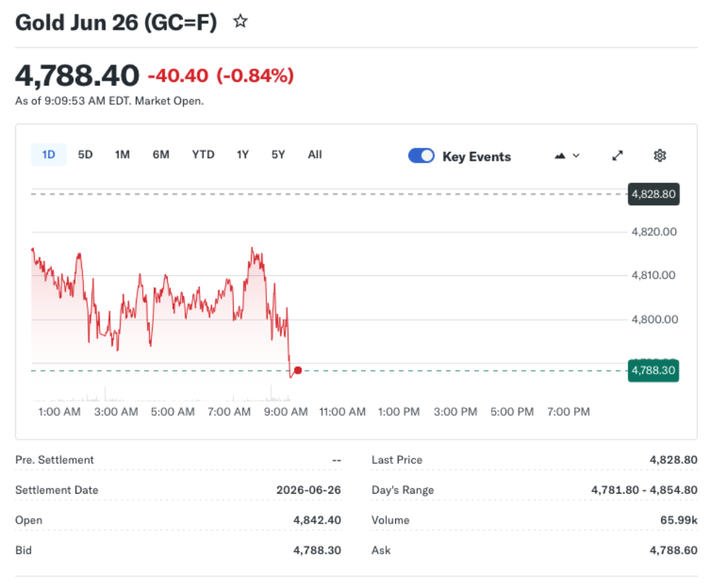Switch to the 1Y chart view
710x588 pixels.
242,155
